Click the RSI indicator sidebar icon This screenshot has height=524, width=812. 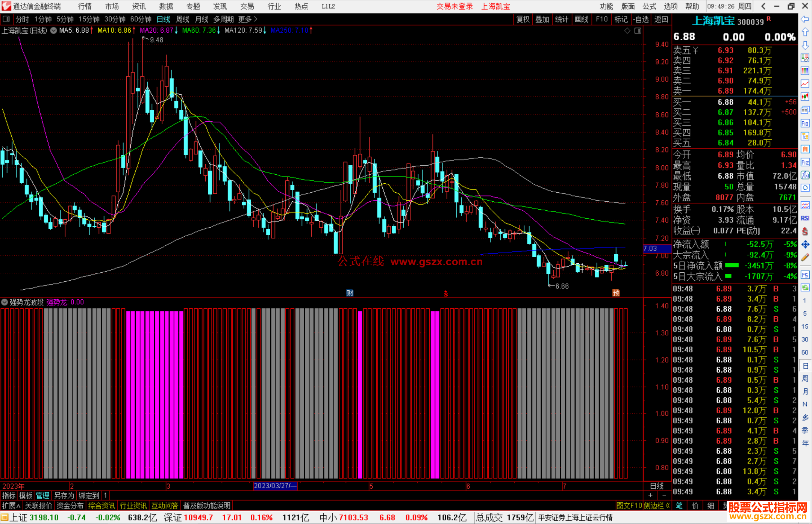(x=805, y=218)
